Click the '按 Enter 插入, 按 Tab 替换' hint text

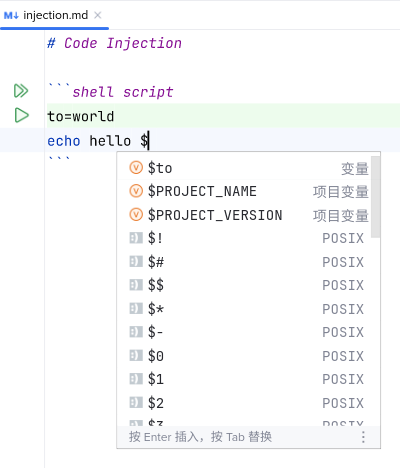pyautogui.click(x=200, y=437)
